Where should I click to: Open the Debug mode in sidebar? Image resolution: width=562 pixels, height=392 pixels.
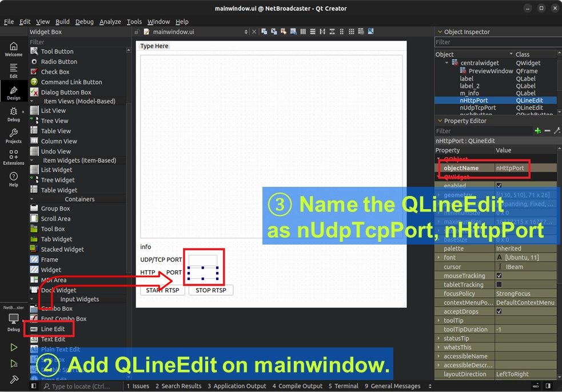tap(14, 115)
